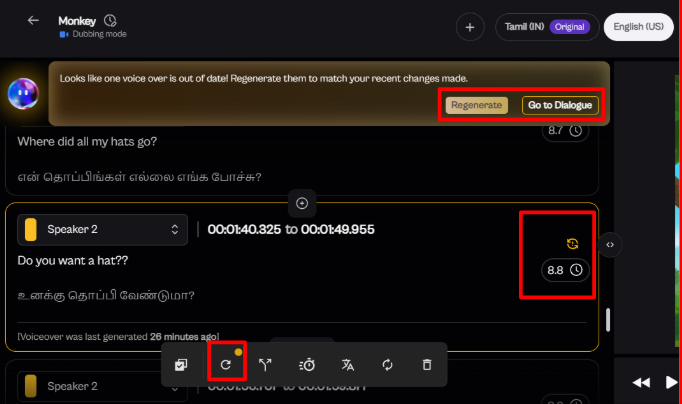Open the 8.8 duration pill
682x404 pixels.
tap(564, 270)
